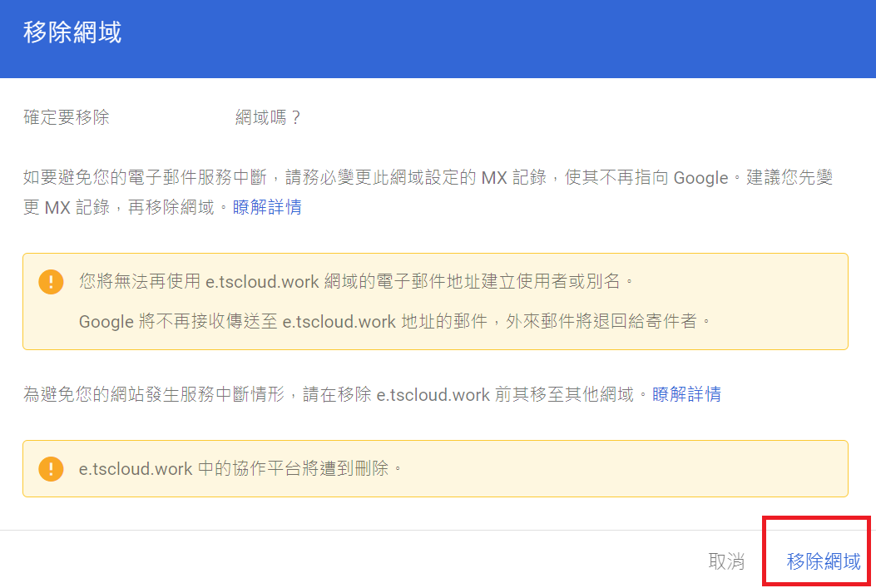This screenshot has width=876, height=588.
Task: Click empty area right of 協作平台將遭到刪除 text
Action: tap(624, 468)
